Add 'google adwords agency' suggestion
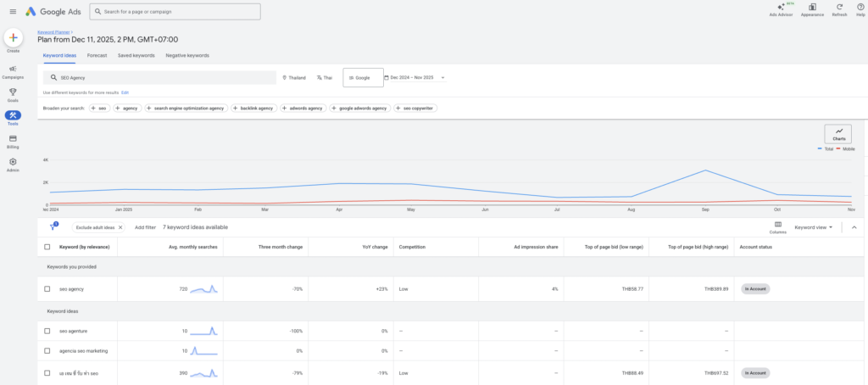Image resolution: width=868 pixels, height=385 pixels. coord(359,108)
